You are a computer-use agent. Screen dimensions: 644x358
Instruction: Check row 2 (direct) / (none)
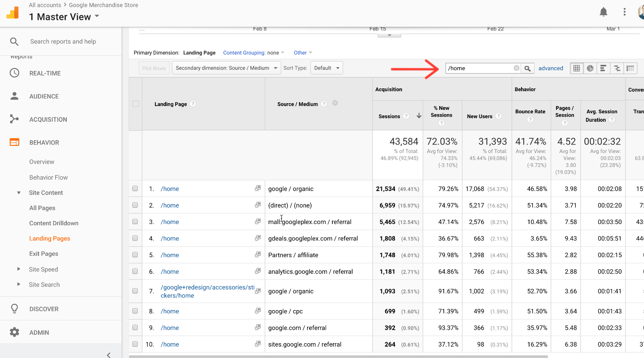pyautogui.click(x=135, y=205)
